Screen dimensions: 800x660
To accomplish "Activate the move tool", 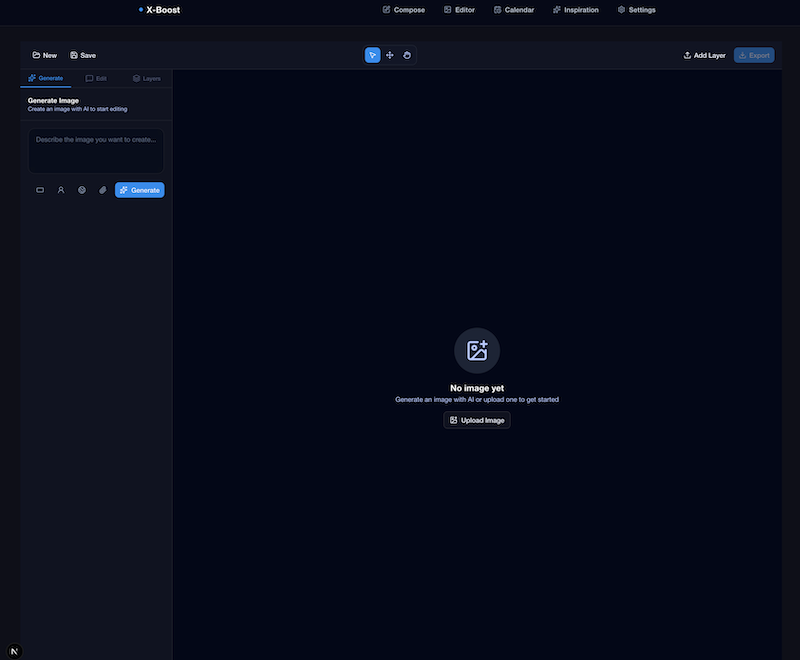I will (x=390, y=55).
